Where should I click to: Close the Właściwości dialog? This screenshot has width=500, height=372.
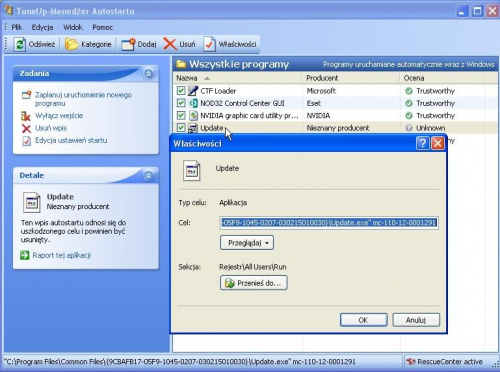pos(438,144)
